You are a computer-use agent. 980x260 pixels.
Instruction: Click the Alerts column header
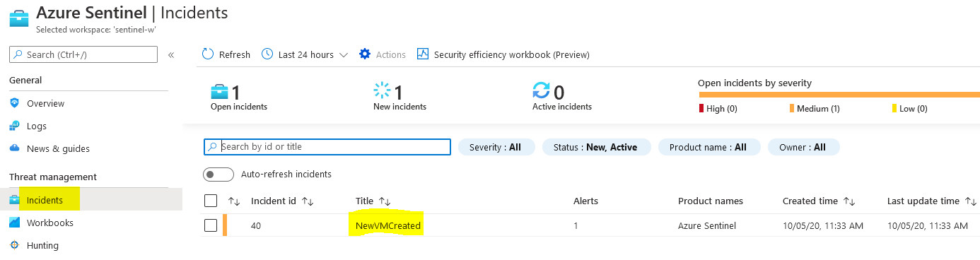tap(585, 201)
